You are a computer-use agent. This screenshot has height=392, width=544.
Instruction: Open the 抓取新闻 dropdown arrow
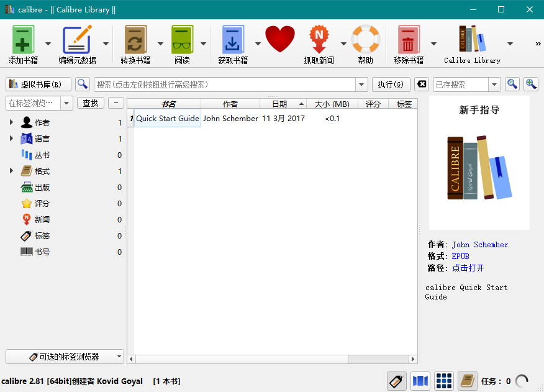tap(343, 43)
